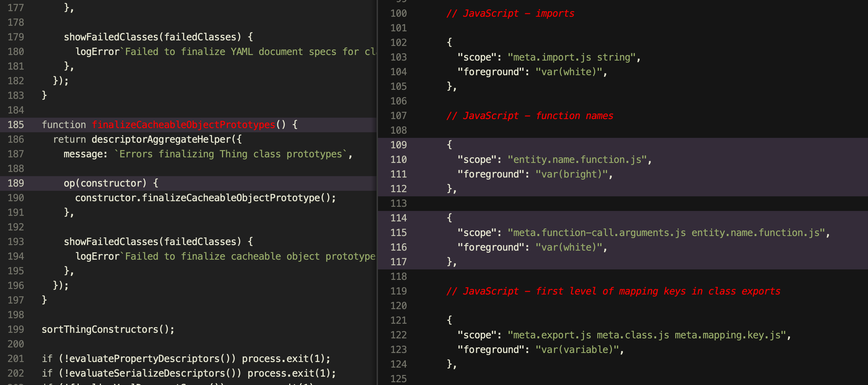Viewport: 868px width, 385px height.
Task: Place cursor on descriptorAggregateHelper call
Action: 161,139
